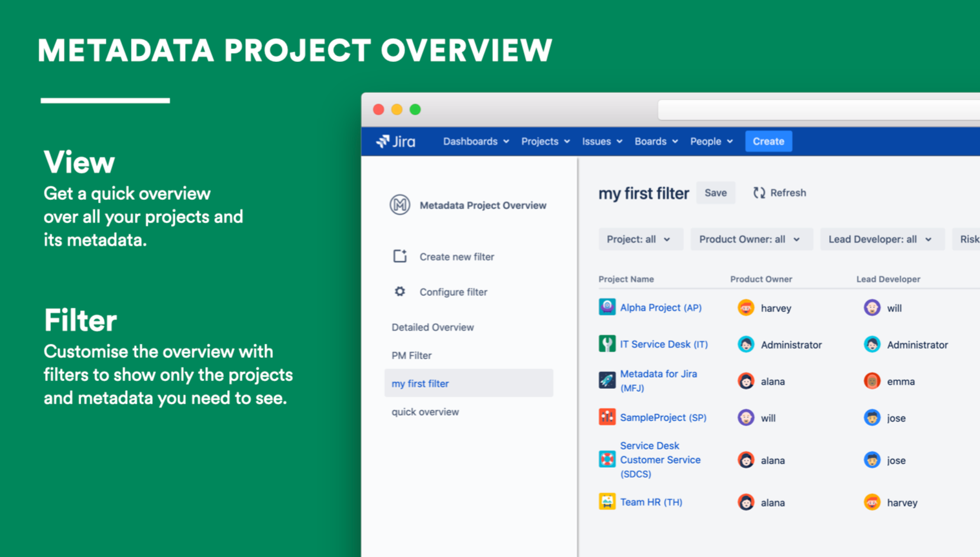Image resolution: width=980 pixels, height=557 pixels.
Task: Click Lead Developer Administrator avatar for IT Service Desk
Action: pyautogui.click(x=872, y=344)
